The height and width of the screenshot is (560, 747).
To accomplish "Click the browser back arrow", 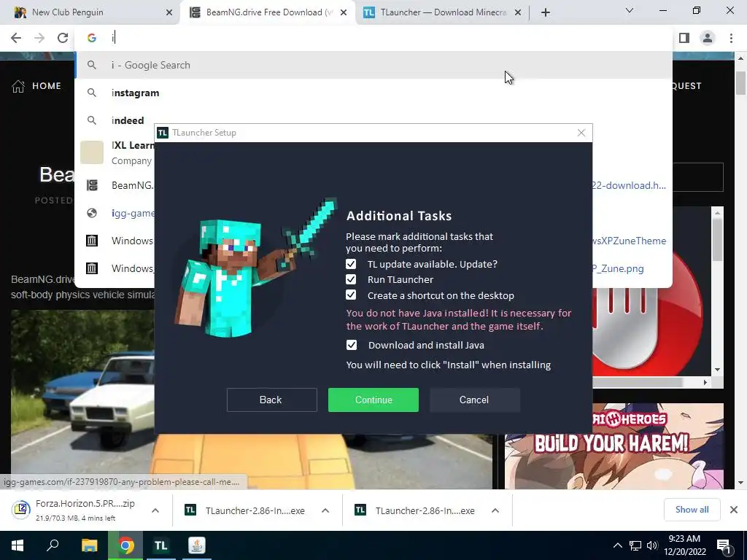I will coord(16,38).
